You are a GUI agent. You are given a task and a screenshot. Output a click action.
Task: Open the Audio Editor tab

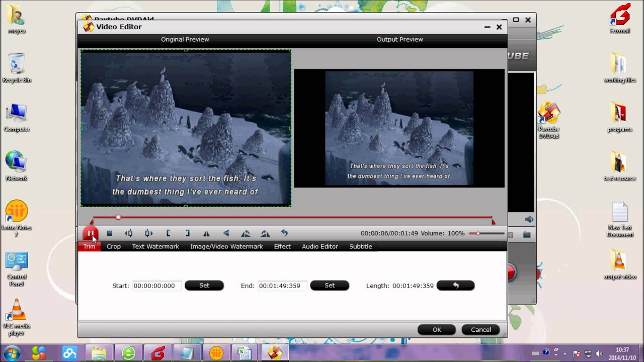pos(320,246)
